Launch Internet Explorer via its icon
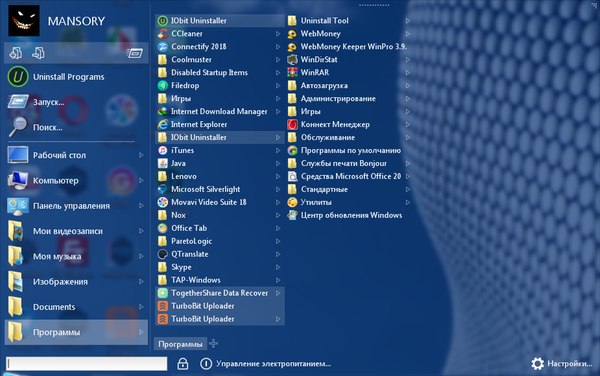Screen dimensions: 600x376 (x=163, y=124)
